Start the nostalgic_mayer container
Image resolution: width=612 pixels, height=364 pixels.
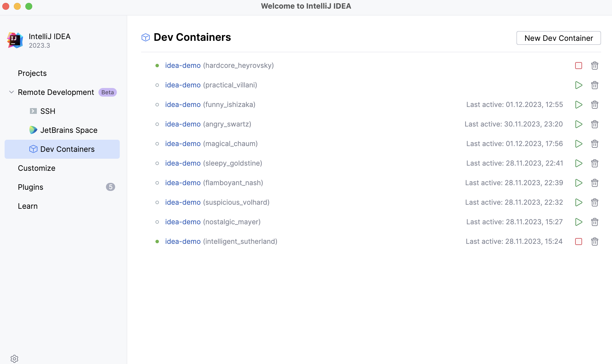click(579, 222)
